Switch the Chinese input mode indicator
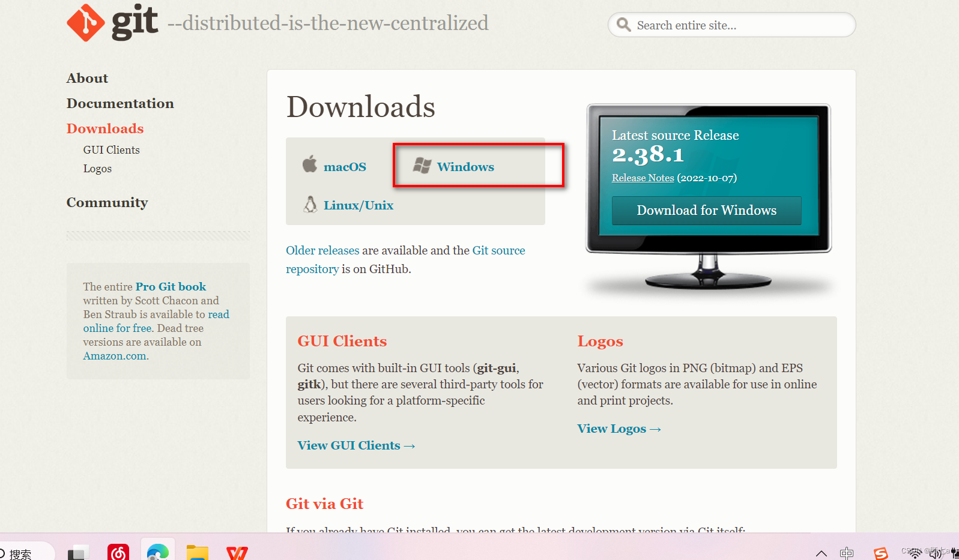The image size is (959, 560). pos(847,553)
